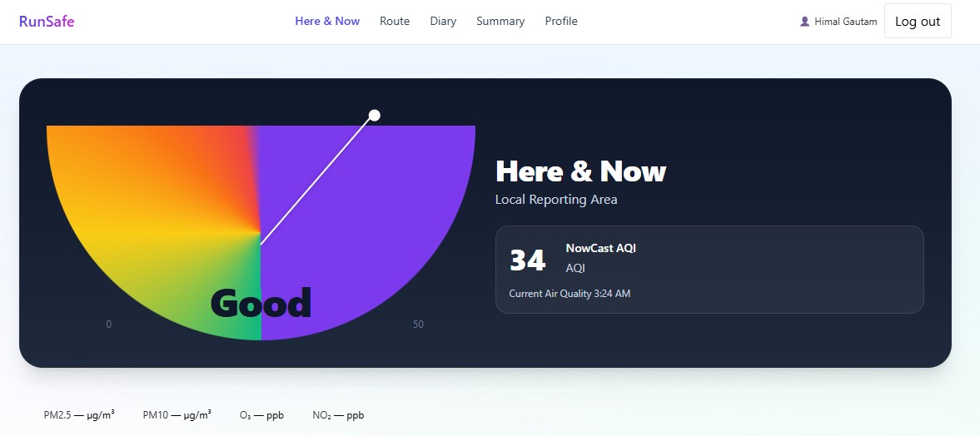Viewport: 980px width, 436px height.
Task: Click the Here & Now heading
Action: click(580, 171)
